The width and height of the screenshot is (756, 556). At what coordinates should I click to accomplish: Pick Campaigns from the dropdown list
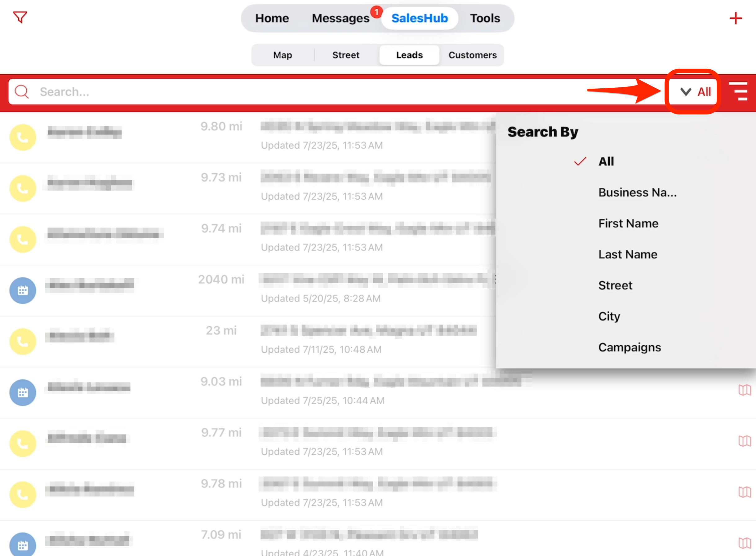629,347
